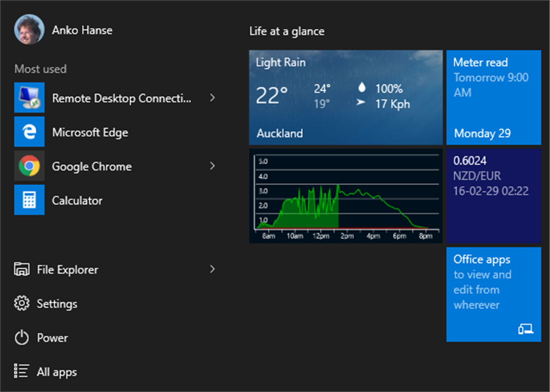Launch Microsoft Edge from Most used
The width and height of the screenshot is (550, 392).
click(90, 132)
